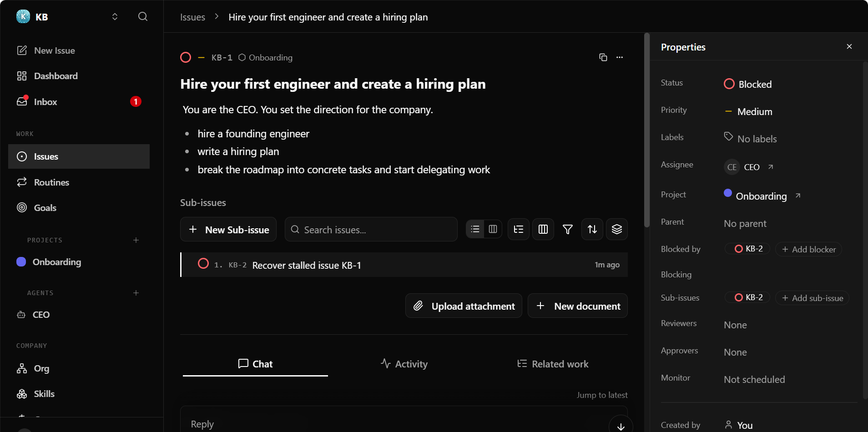This screenshot has width=868, height=432.
Task: Click the scroll-down arrow circle button
Action: tap(621, 426)
